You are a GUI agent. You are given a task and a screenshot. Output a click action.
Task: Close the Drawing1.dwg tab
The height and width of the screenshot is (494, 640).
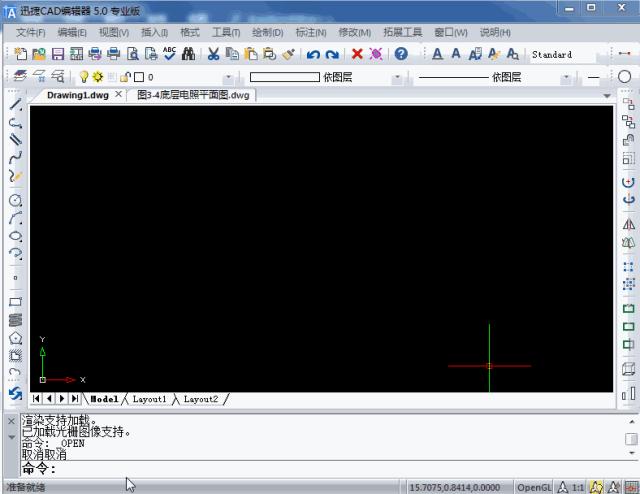click(118, 95)
